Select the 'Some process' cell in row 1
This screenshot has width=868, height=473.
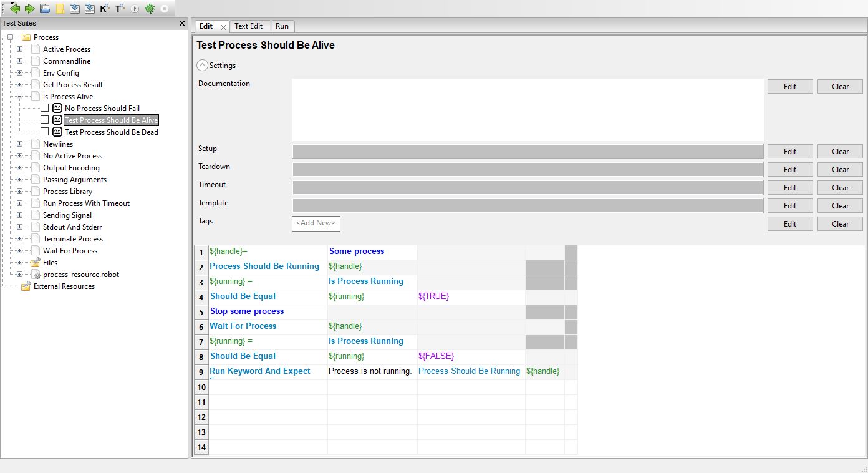372,251
